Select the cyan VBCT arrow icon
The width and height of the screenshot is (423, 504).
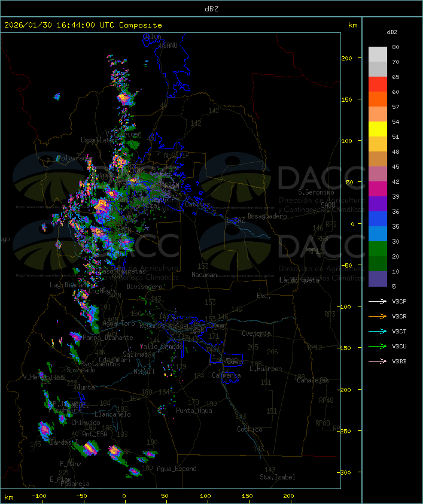click(x=378, y=331)
